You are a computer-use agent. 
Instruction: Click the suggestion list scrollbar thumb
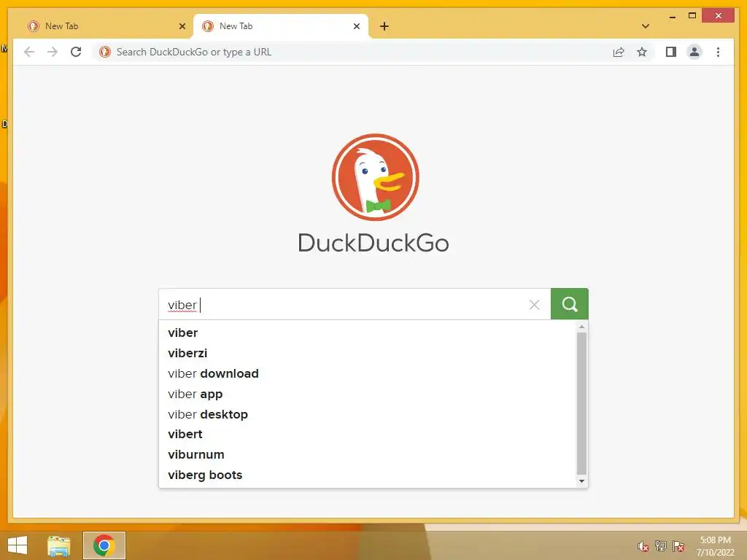coord(581,403)
